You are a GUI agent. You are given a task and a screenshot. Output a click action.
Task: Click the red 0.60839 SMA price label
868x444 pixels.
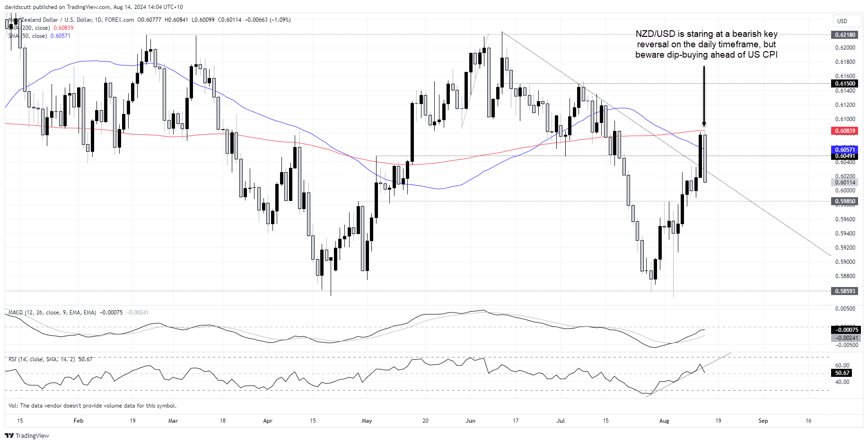845,131
